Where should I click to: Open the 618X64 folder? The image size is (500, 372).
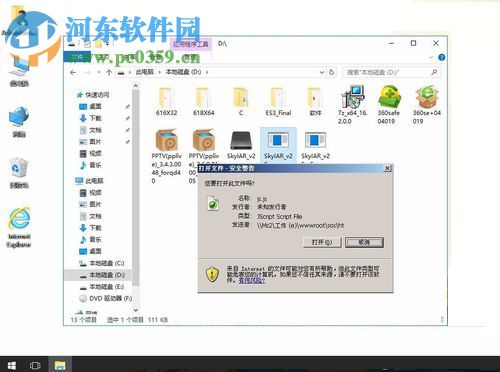click(203, 102)
